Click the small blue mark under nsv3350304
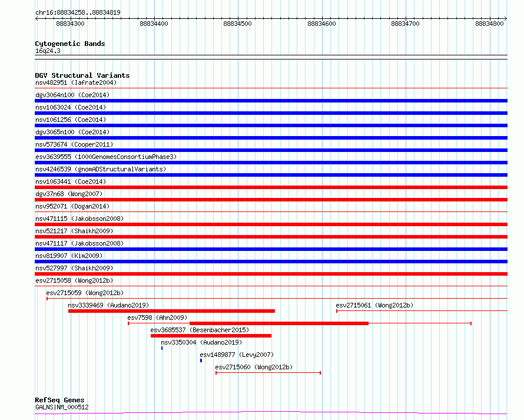Screen dimensions: 524x420 (162, 348)
